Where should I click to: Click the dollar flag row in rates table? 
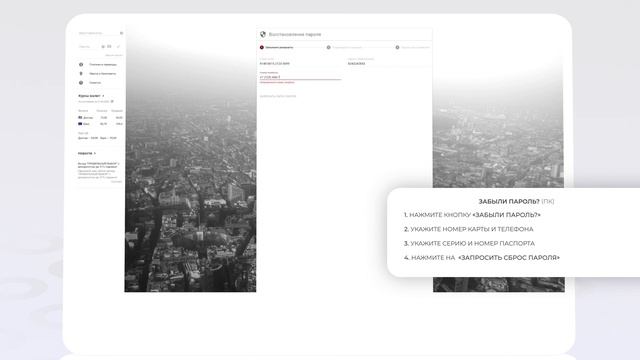[100, 118]
